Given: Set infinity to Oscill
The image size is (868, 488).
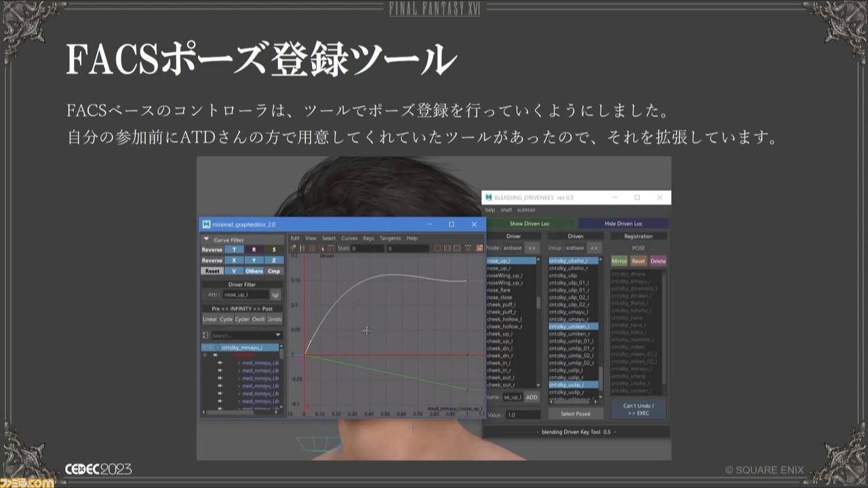Looking at the screenshot, I should [x=258, y=319].
